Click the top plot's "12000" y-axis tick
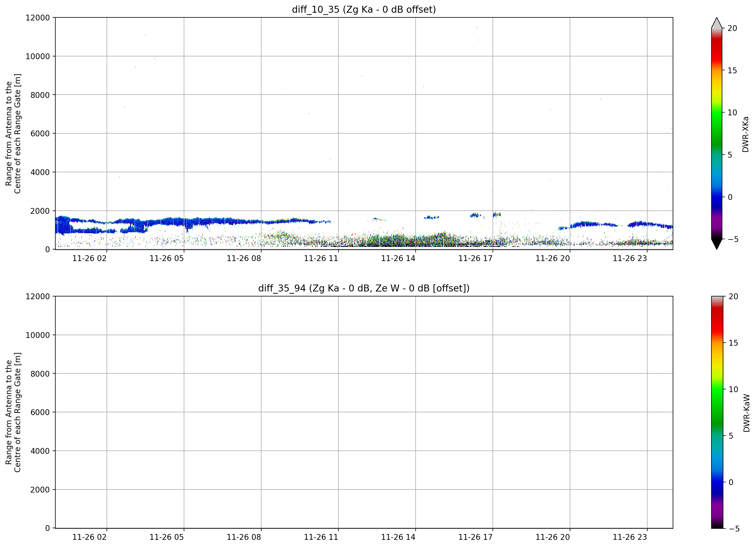Viewport: 756px width, 547px height. coord(38,18)
